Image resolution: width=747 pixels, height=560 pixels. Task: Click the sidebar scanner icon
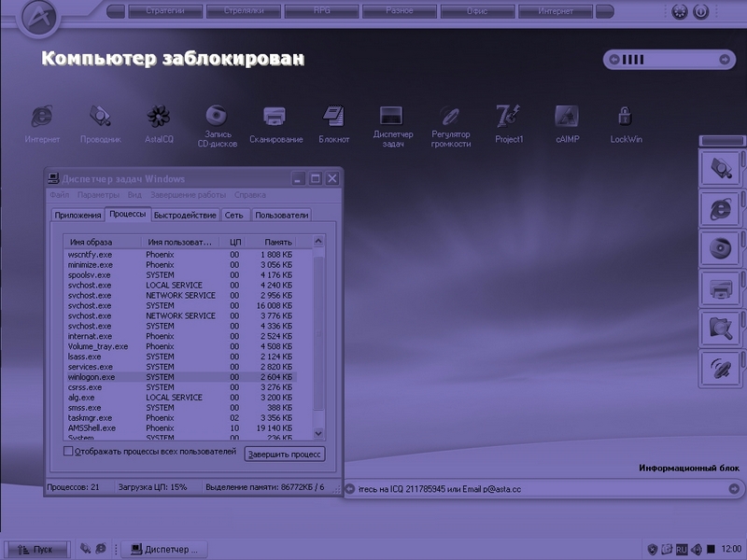tap(721, 288)
